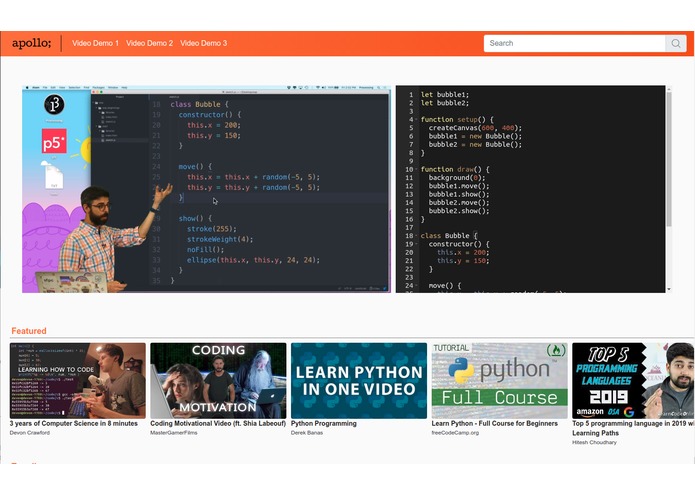The image size is (695, 494).
Task: Click channel name freeCodeCamp.org
Action: [x=455, y=433]
